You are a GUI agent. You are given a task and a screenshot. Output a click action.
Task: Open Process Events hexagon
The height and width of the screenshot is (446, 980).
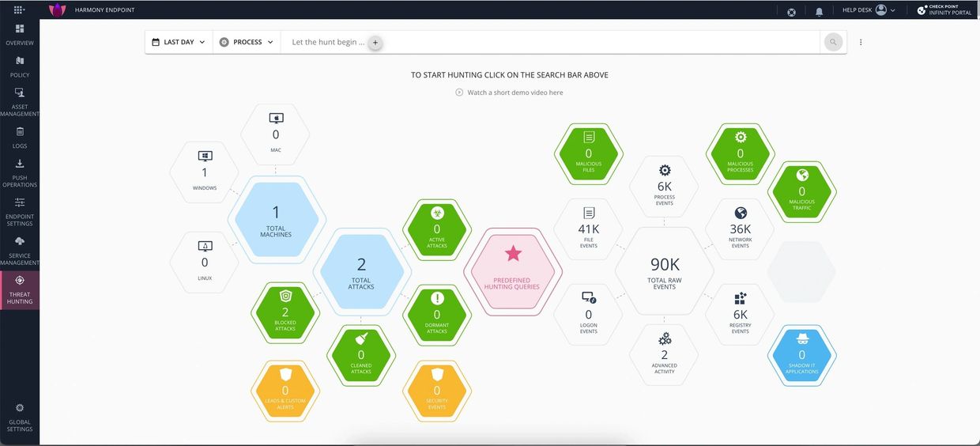point(665,187)
